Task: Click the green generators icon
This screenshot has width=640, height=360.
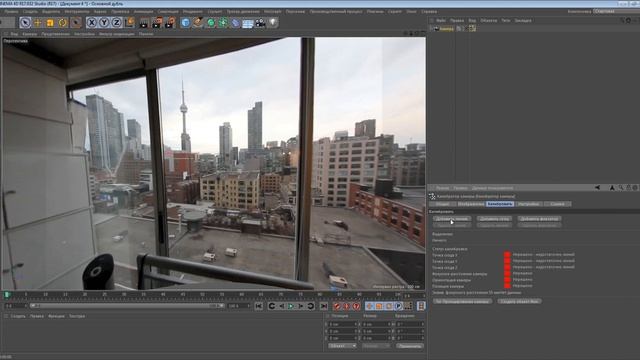Action: [x=211, y=22]
